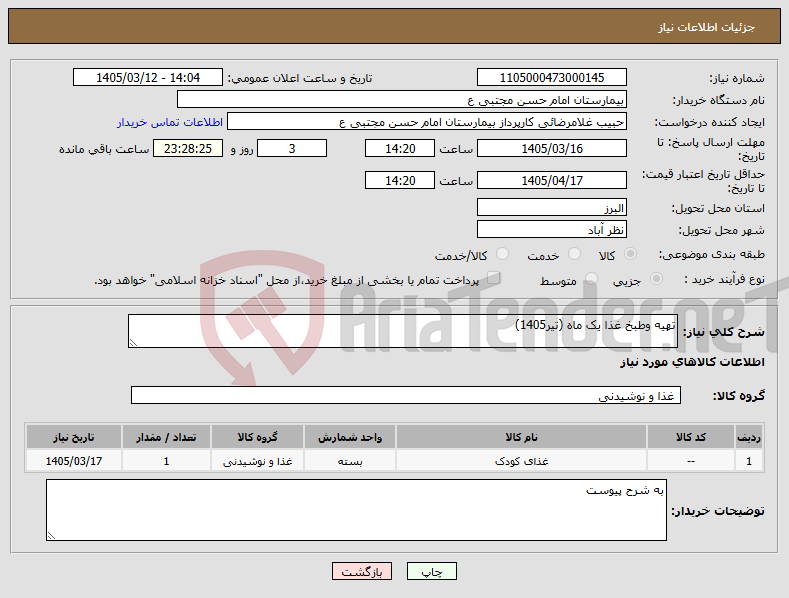Screen dimensions: 789x598
Task: Select the کالا radio button
Action: click(x=630, y=254)
